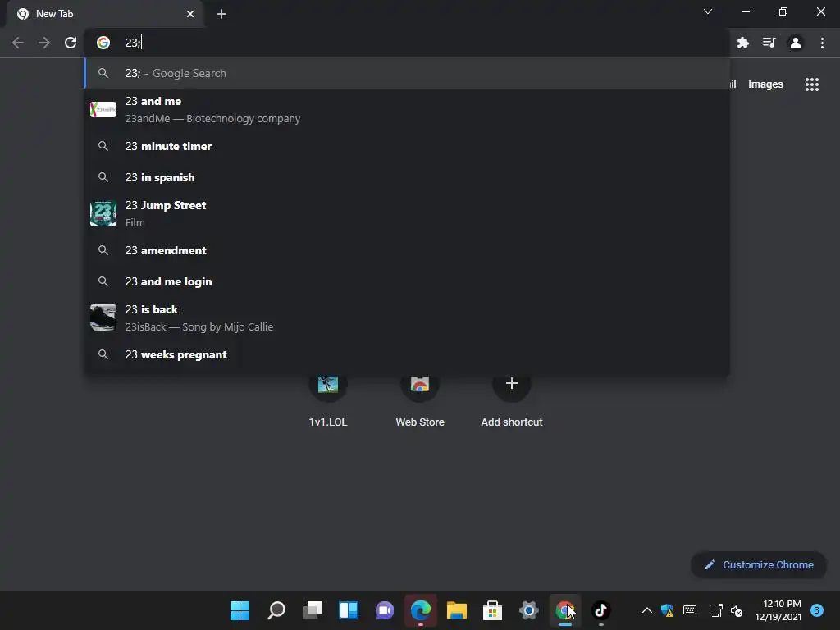
Task: Open the Windows Start menu
Action: [240, 610]
